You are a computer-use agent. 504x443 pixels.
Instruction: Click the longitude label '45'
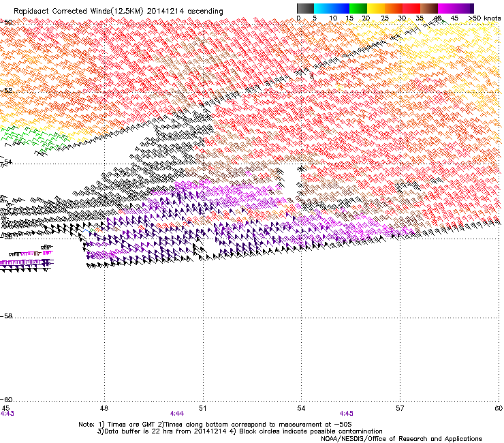tap(5, 408)
